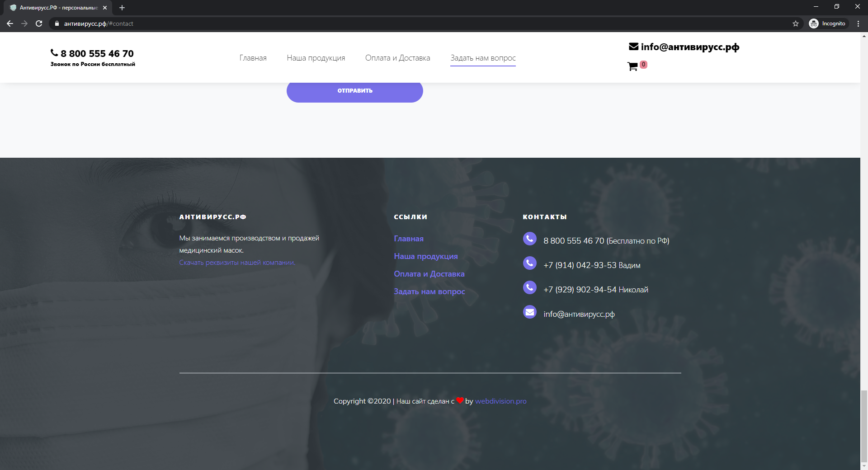Select Оплата и Доставка in the header menu
Screen dimensions: 868x470
[x=397, y=58]
